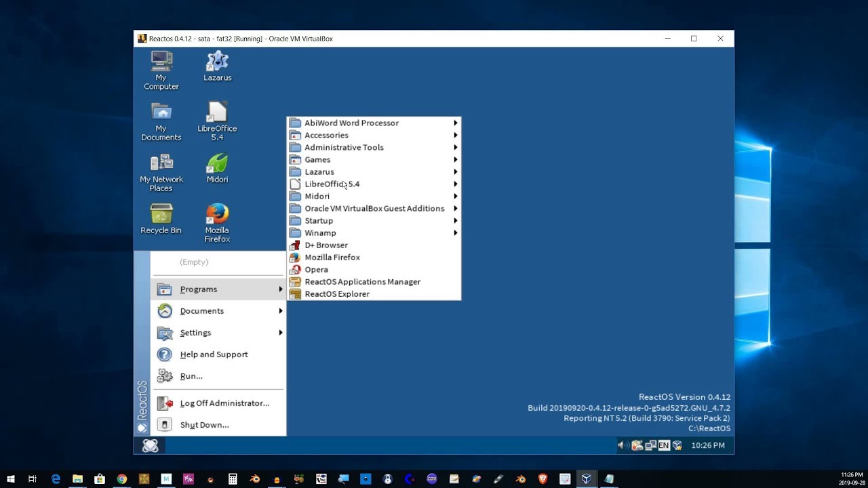Click the ReactOS Start button in taskbar
This screenshot has width=868, height=488.
[x=150, y=445]
